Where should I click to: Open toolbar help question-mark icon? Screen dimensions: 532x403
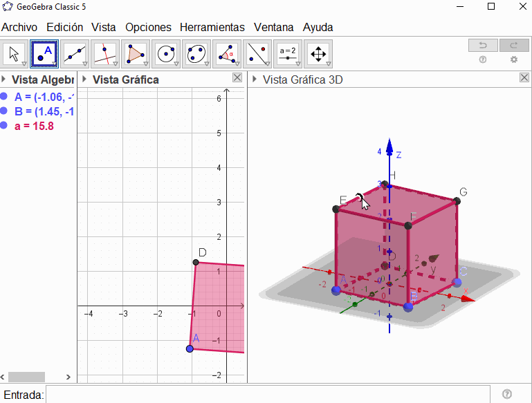pos(483,59)
